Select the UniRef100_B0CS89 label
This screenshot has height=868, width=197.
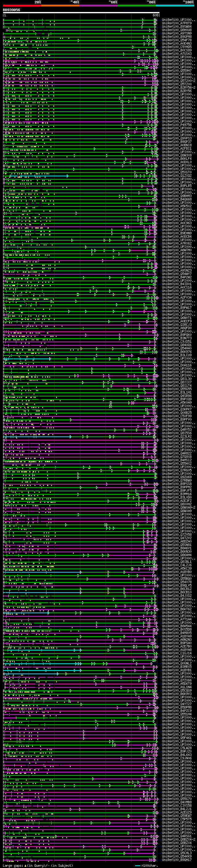pos(177,50)
